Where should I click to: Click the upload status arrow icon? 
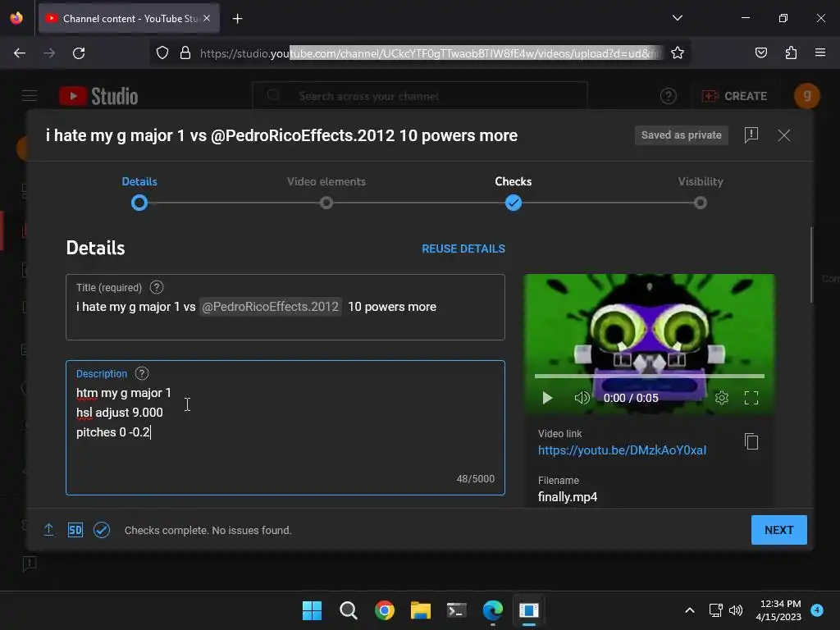pyautogui.click(x=48, y=530)
